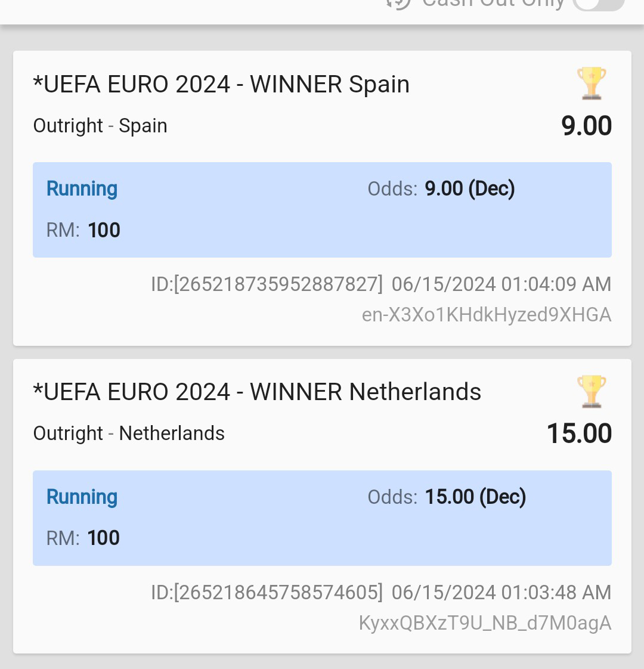The height and width of the screenshot is (669, 644).
Task: Select the Outright - Netherlands selection text
Action: pyautogui.click(x=129, y=433)
